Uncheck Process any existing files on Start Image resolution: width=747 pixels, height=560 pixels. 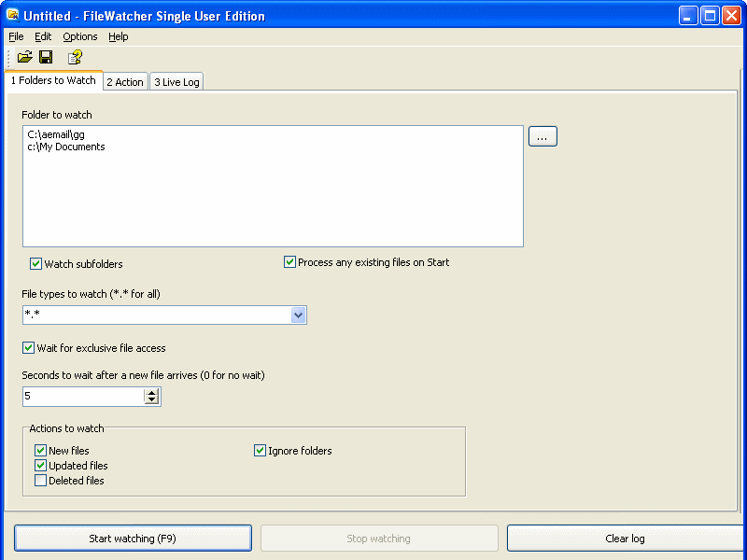(289, 262)
